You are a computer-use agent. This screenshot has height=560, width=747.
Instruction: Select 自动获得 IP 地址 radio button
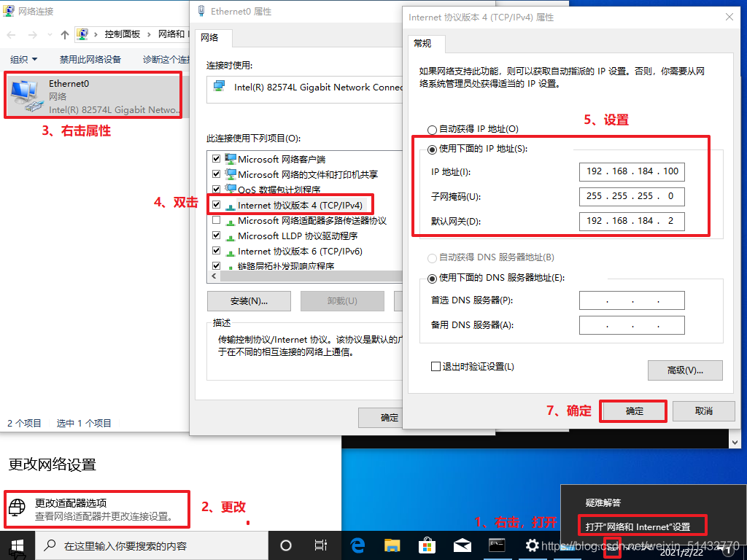432,130
